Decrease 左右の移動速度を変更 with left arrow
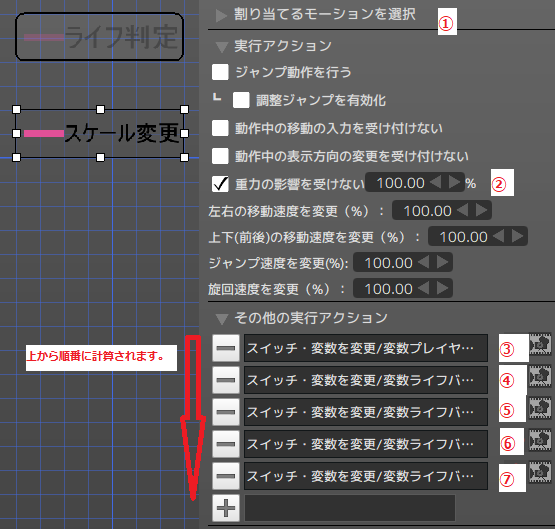 pyautogui.click(x=463, y=211)
